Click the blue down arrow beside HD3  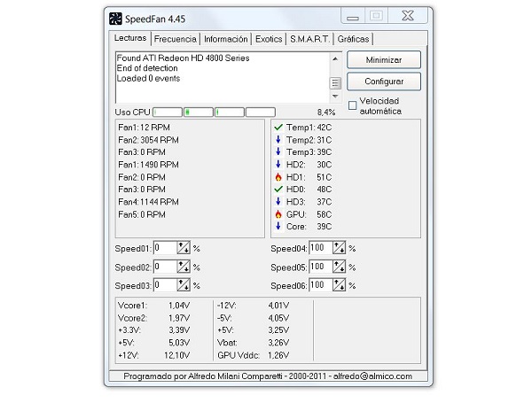[x=278, y=201]
